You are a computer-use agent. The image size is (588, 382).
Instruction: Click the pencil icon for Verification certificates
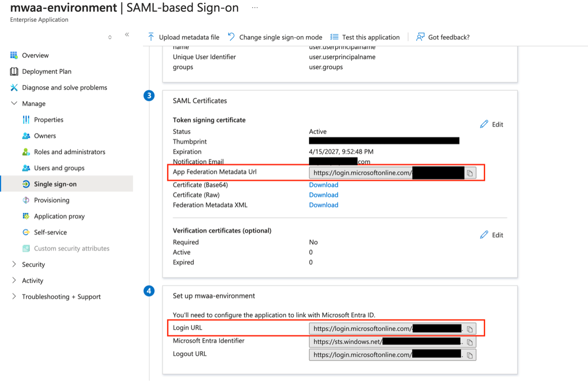(484, 235)
